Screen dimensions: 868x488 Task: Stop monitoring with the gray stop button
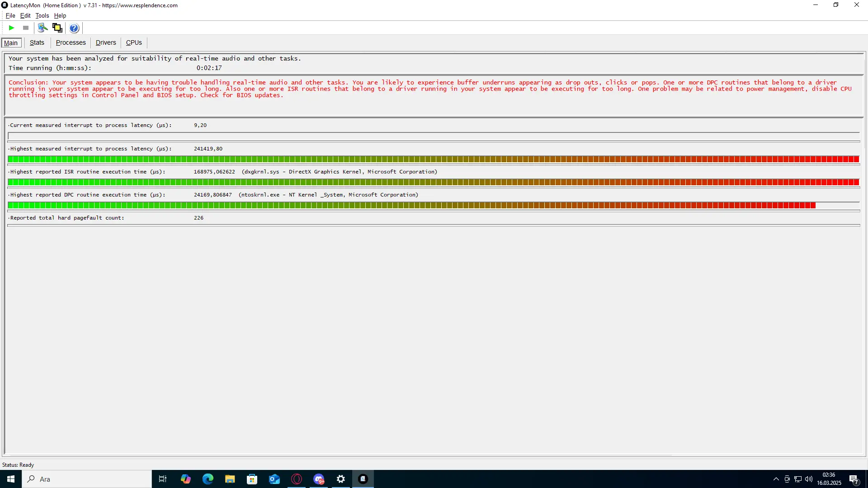(x=26, y=28)
